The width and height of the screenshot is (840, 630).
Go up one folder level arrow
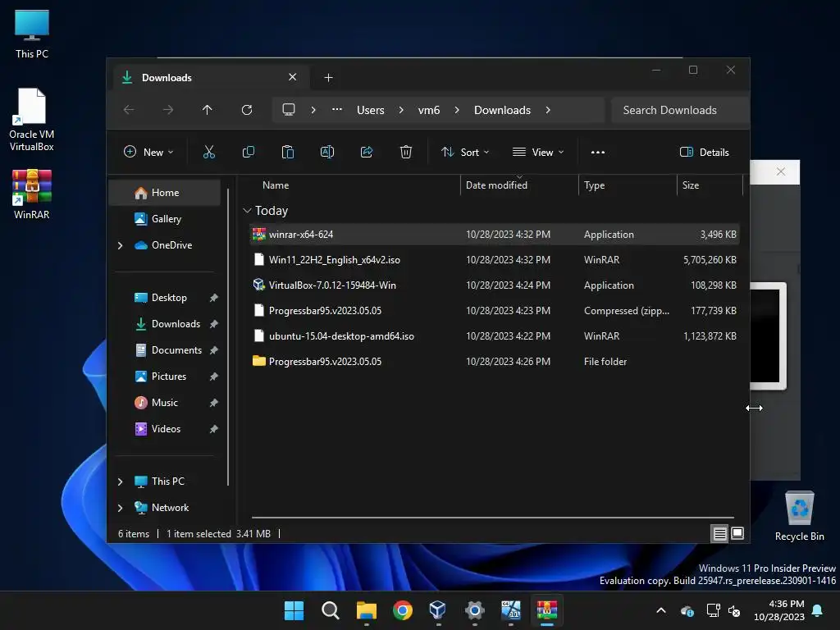click(208, 110)
